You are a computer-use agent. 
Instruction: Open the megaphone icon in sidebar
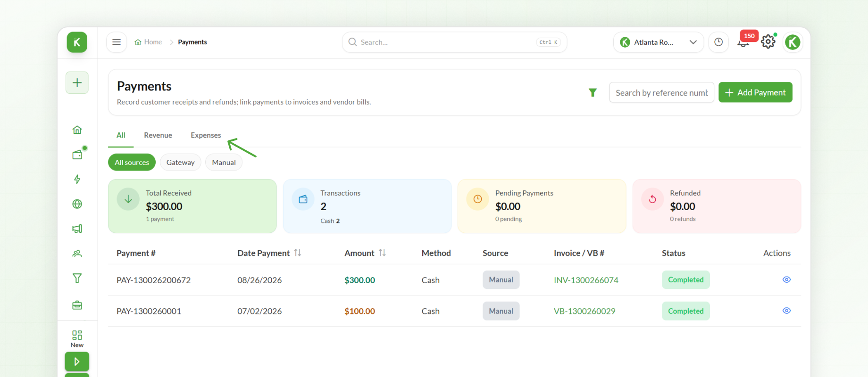point(77,229)
